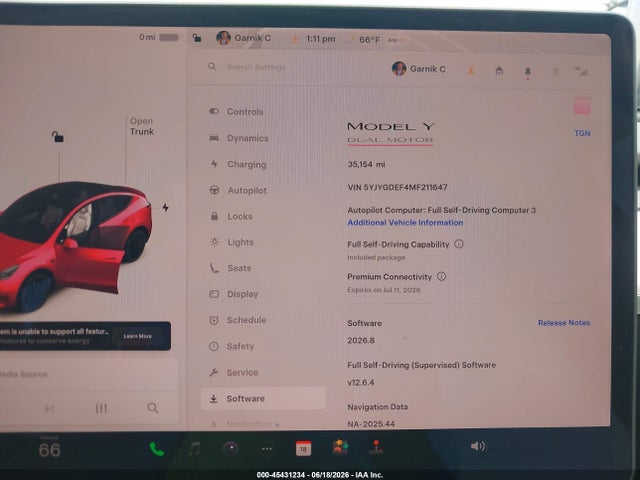Image resolution: width=640 pixels, height=480 pixels.
Task: Tap the Media Source label
Action: (x=24, y=374)
